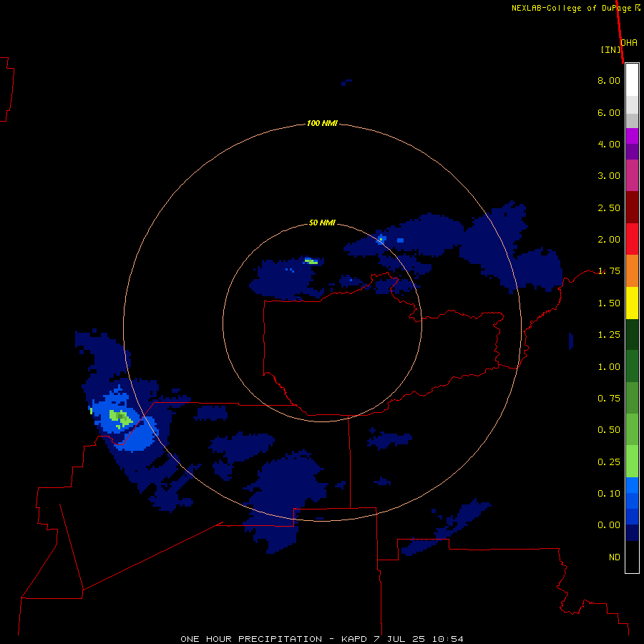The height and width of the screenshot is (644, 644).
Task: Pick the bright red color bar segment
Action: tap(632, 240)
